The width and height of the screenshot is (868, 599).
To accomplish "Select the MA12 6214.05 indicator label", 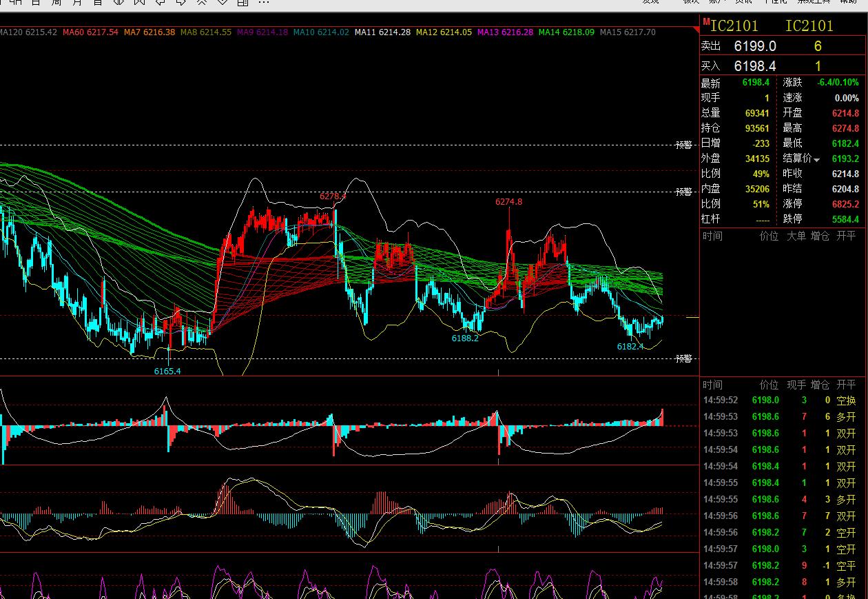I will 444,32.
